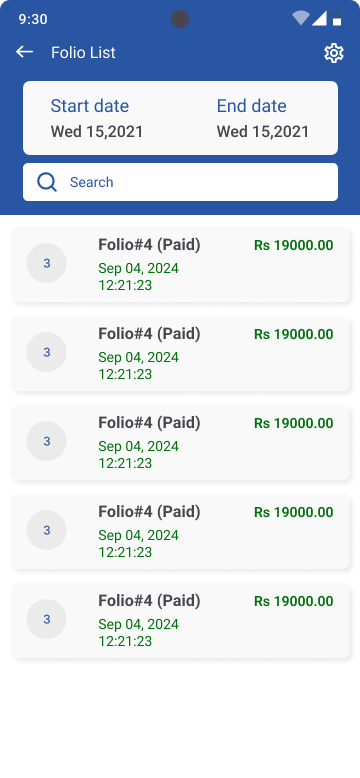This screenshot has height=778, width=360.
Task: Open settings via the gear icon
Action: tap(334, 53)
